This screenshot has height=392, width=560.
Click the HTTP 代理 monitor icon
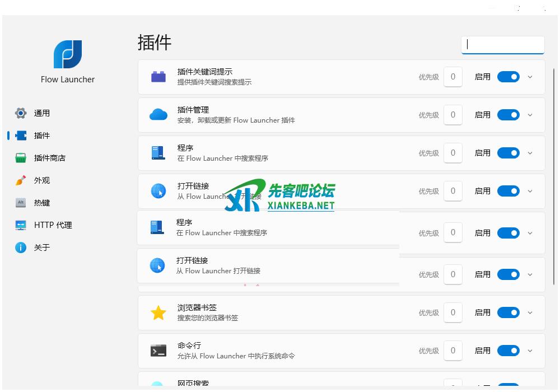pyautogui.click(x=21, y=225)
